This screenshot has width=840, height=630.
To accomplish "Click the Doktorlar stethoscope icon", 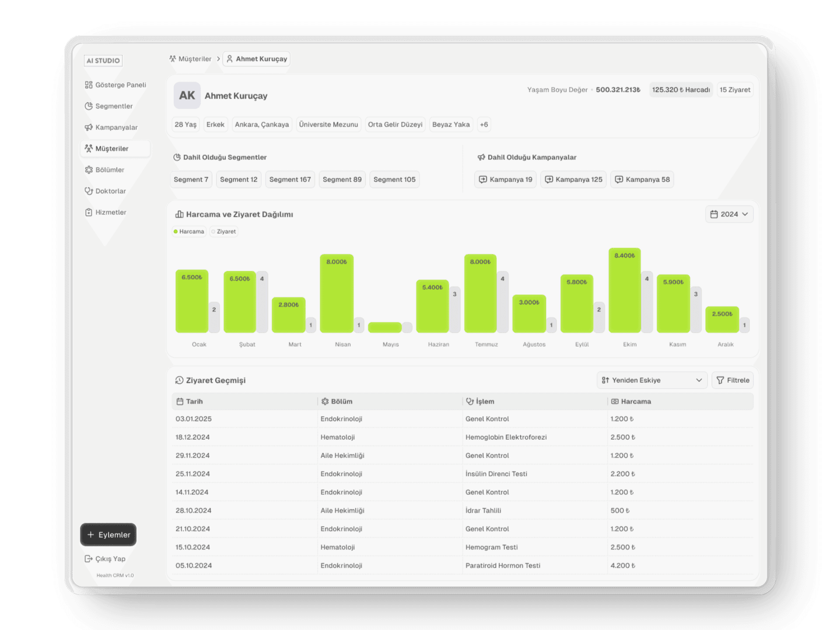I will coord(88,191).
